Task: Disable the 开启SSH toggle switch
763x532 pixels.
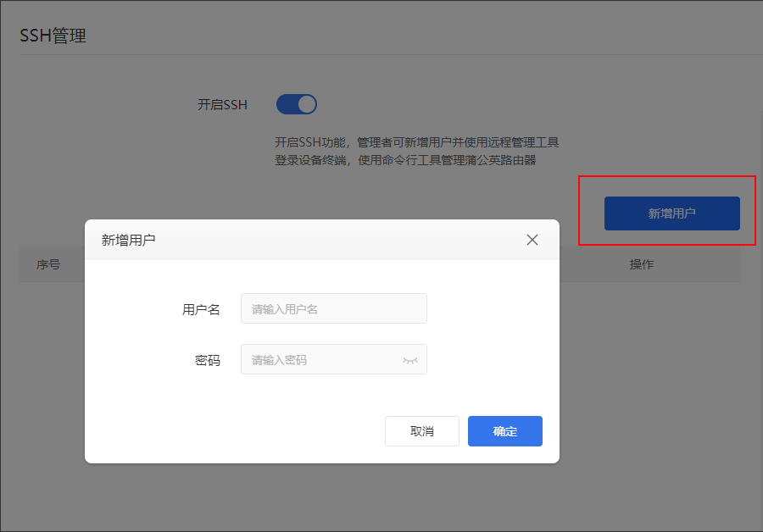Action: click(x=297, y=104)
